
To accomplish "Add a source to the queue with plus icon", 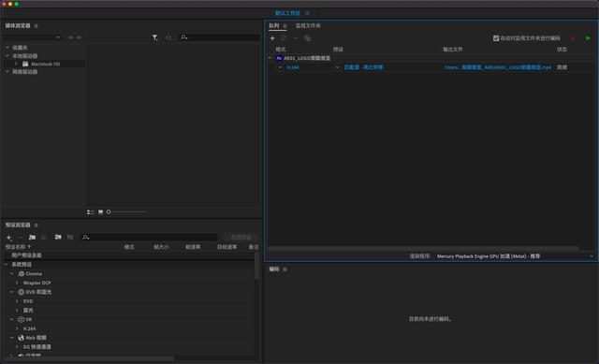I will [x=272, y=38].
